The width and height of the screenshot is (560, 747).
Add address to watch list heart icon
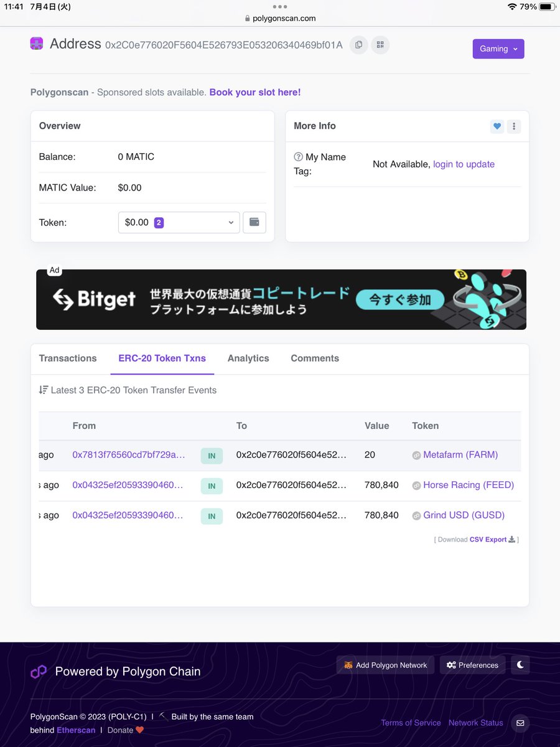[497, 126]
